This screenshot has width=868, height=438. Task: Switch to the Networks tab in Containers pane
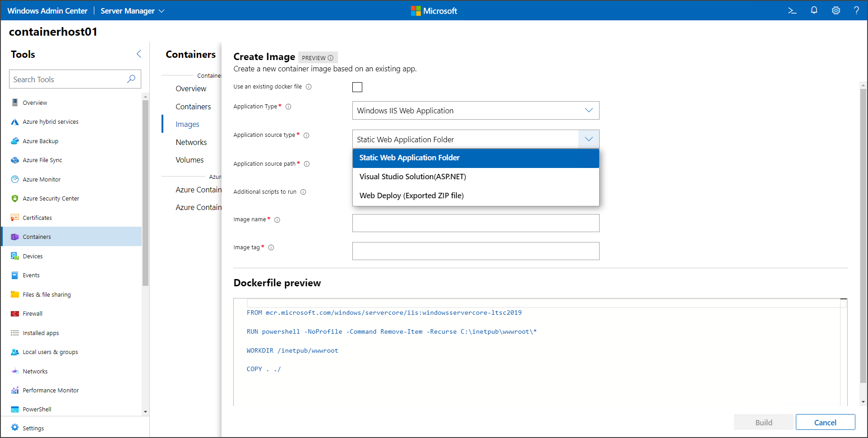tap(191, 142)
